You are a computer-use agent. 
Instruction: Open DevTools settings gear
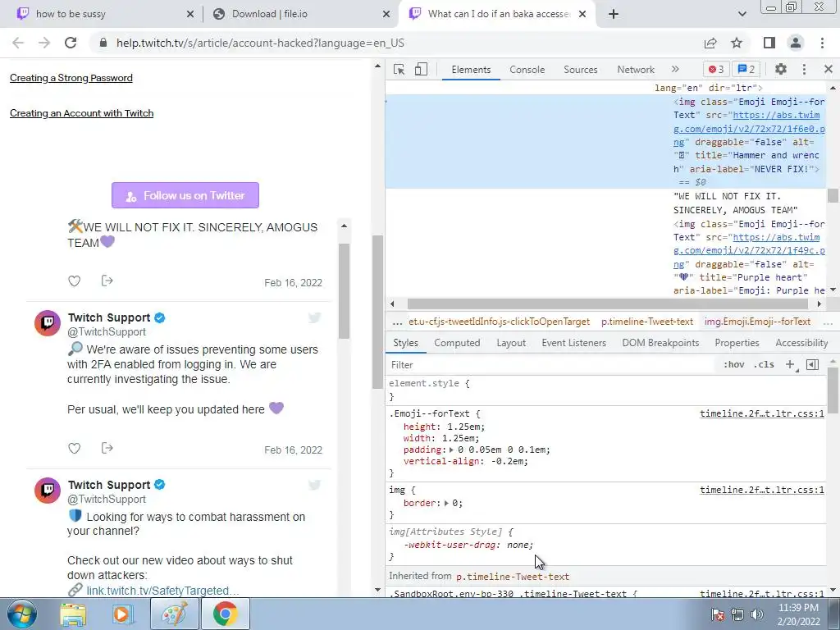[781, 69]
